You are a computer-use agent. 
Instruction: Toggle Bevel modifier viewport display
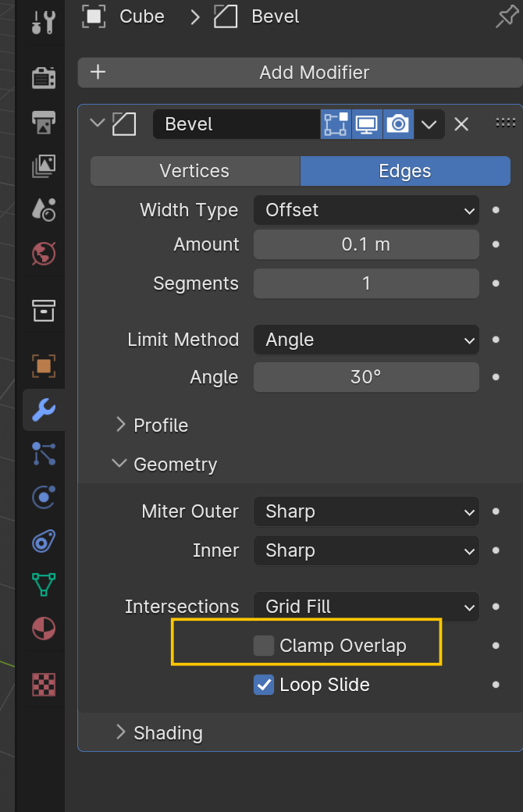click(367, 124)
